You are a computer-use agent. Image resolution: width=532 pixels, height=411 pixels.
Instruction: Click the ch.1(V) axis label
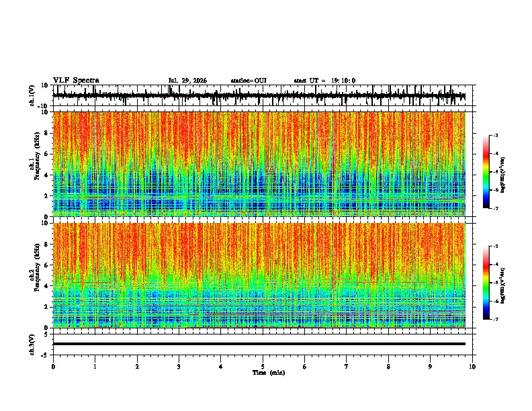click(x=32, y=95)
